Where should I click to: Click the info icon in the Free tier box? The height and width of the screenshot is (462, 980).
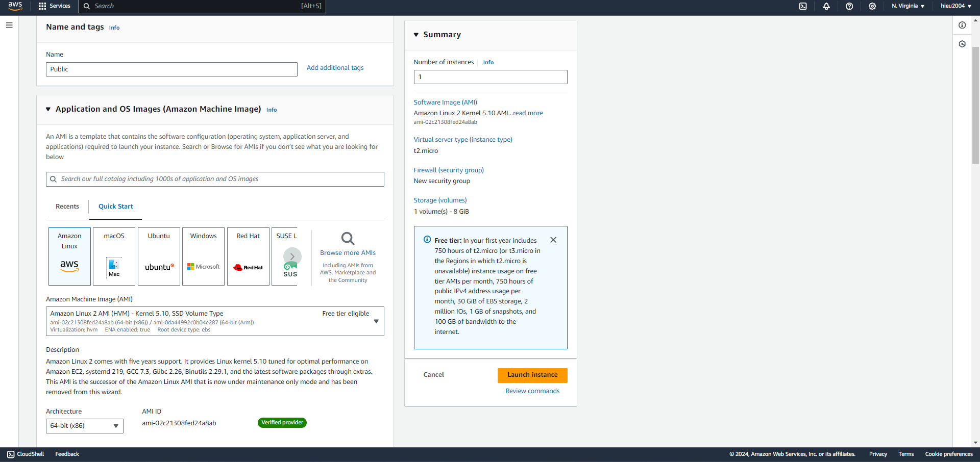427,240
